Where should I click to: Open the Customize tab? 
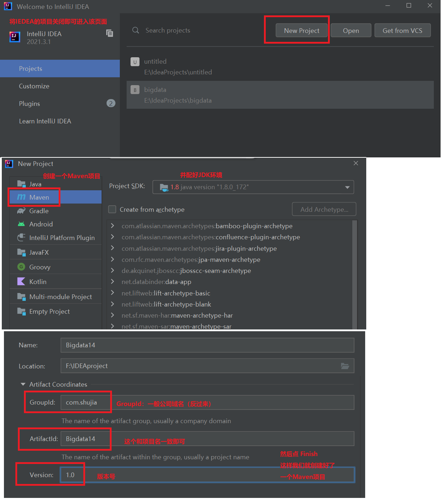point(60,86)
